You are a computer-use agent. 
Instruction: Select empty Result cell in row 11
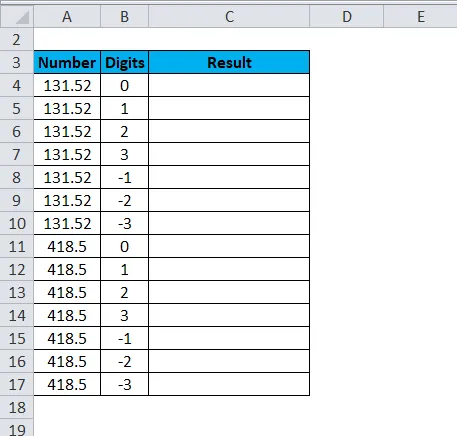click(x=229, y=246)
